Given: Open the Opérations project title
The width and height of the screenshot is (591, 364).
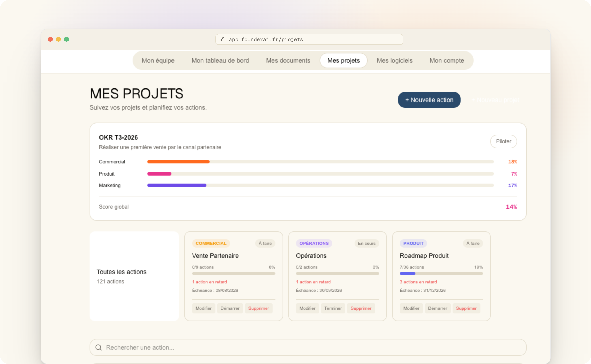Looking at the screenshot, I should point(311,256).
